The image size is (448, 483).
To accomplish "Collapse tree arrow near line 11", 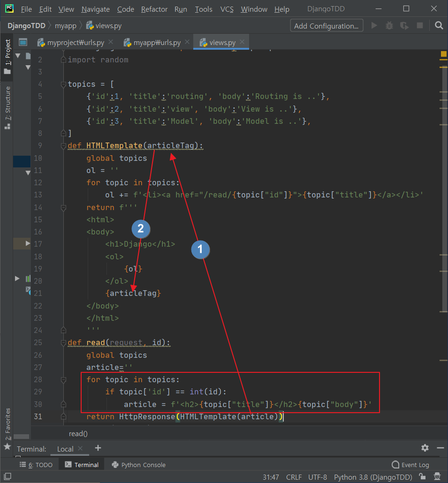I will (x=28, y=173).
